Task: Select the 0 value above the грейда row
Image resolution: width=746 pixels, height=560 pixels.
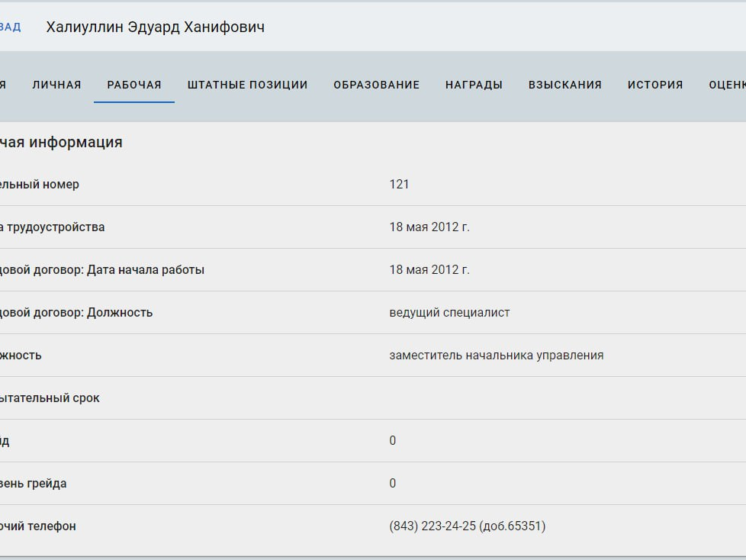Action: [x=393, y=440]
